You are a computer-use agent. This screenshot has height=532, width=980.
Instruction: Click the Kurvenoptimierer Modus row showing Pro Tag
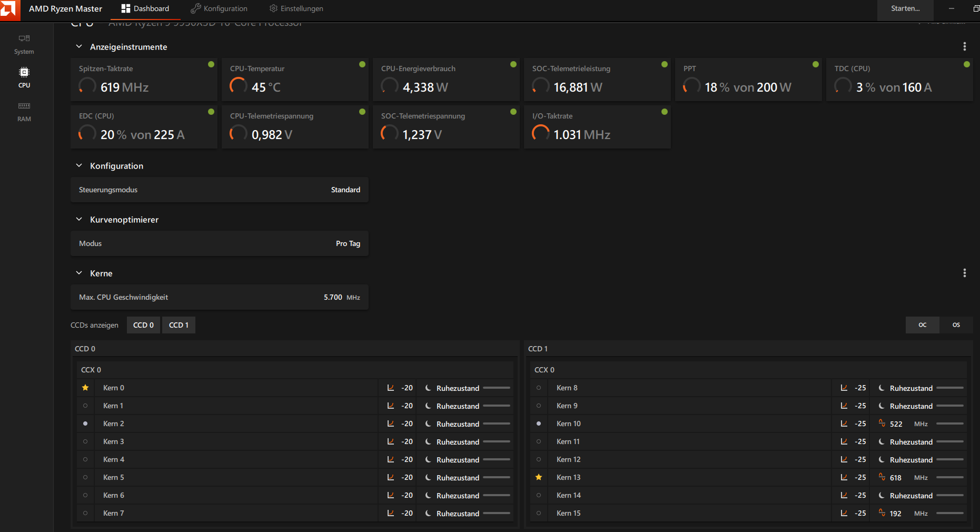pos(220,243)
